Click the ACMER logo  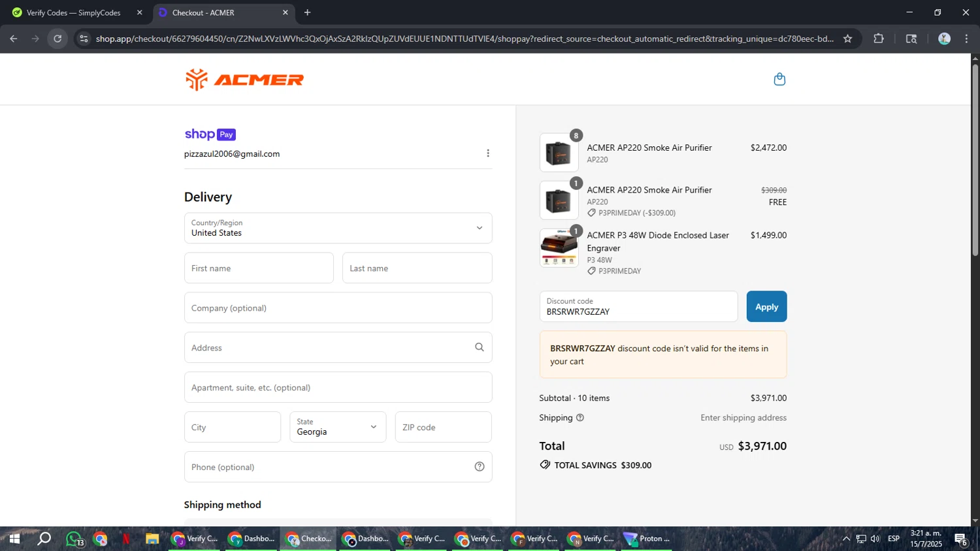244,79
